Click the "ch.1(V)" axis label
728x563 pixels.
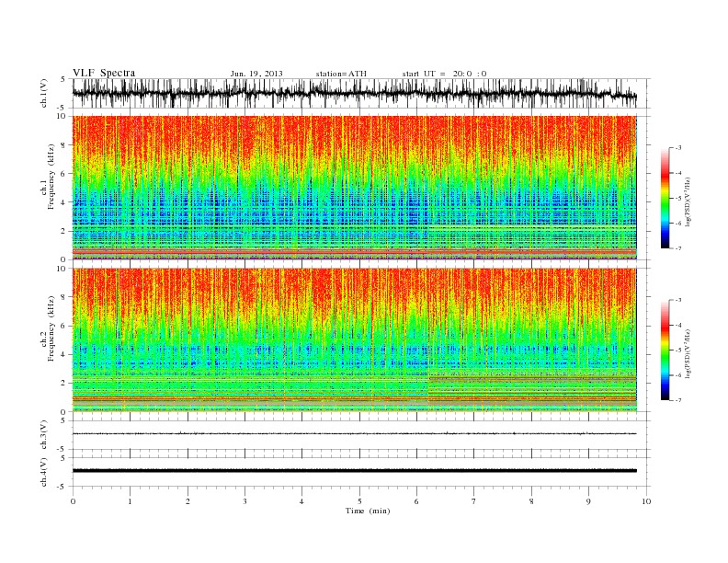click(44, 94)
